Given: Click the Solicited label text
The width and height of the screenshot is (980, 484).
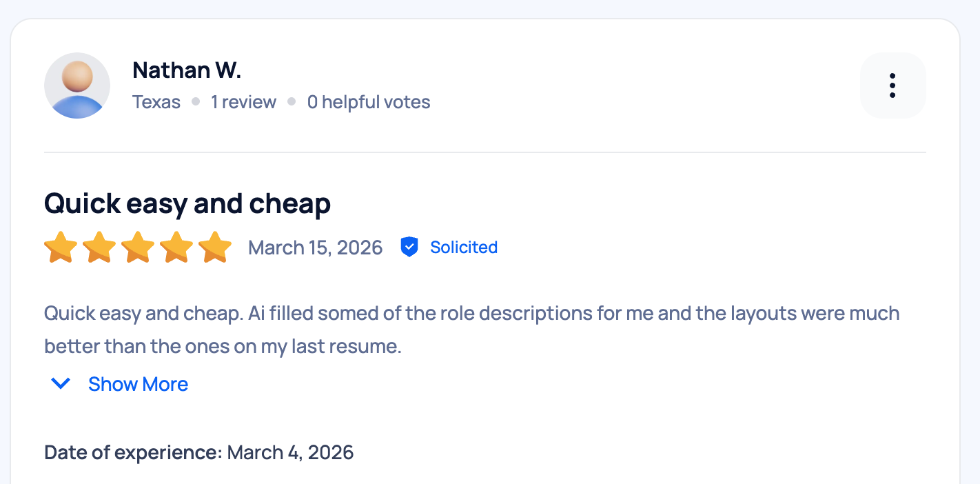Looking at the screenshot, I should (464, 247).
